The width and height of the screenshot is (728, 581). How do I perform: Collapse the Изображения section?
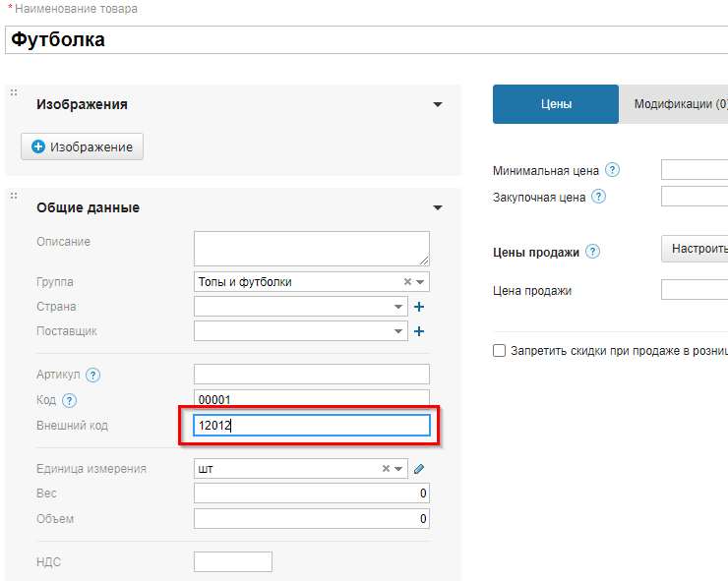click(x=437, y=105)
